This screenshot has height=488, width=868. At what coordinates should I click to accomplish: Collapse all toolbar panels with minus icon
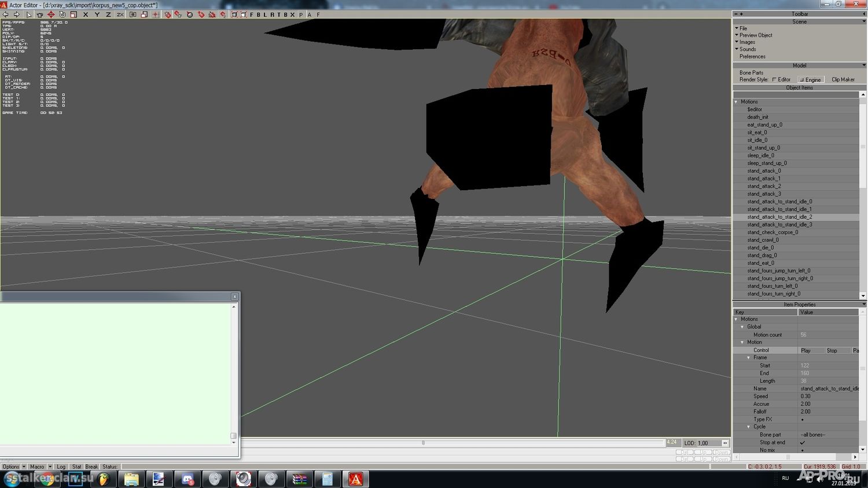pos(736,14)
